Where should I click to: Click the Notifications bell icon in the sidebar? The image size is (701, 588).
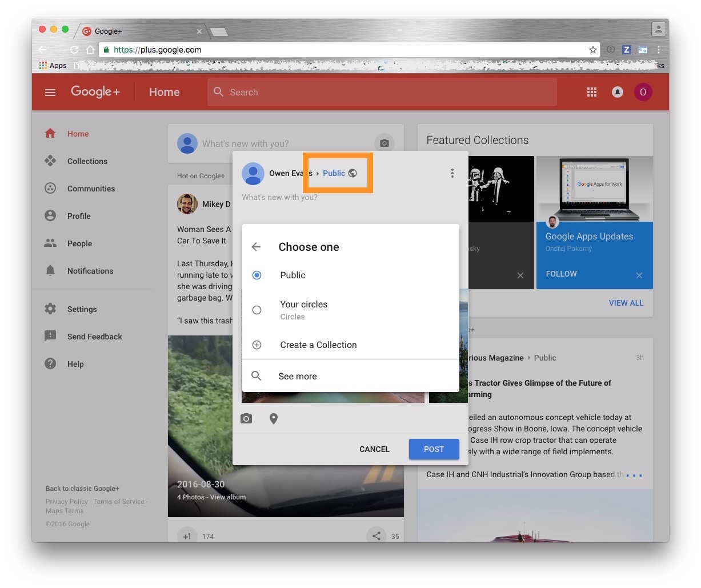pos(50,271)
